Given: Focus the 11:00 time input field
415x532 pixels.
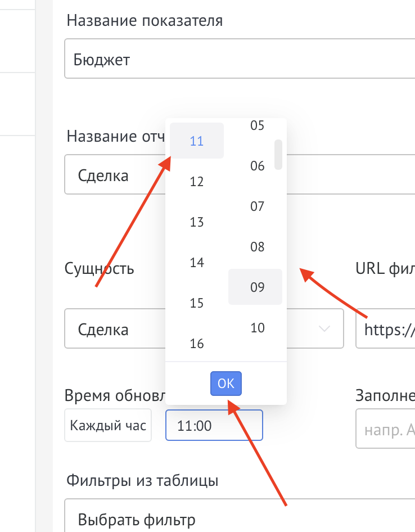Looking at the screenshot, I should click(214, 426).
